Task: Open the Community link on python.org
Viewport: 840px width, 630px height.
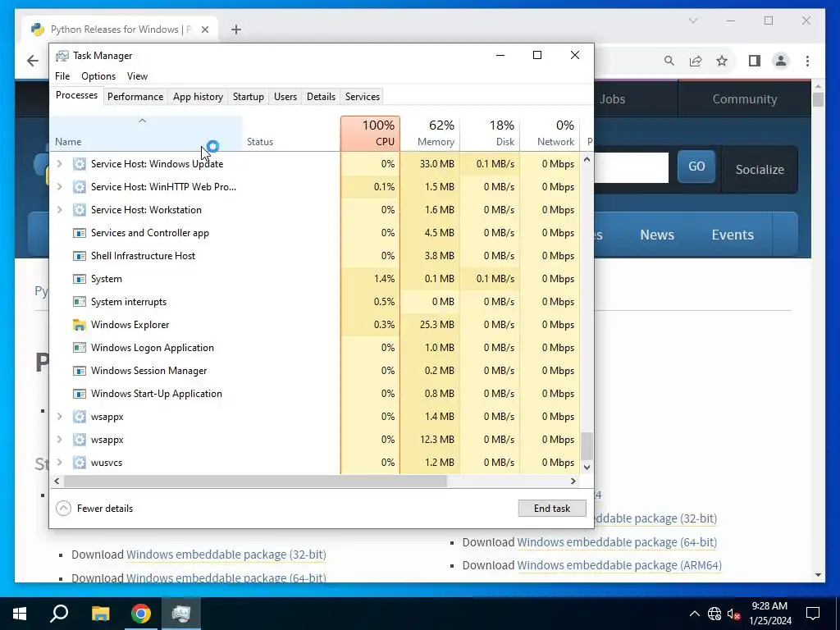Action: pos(745,99)
